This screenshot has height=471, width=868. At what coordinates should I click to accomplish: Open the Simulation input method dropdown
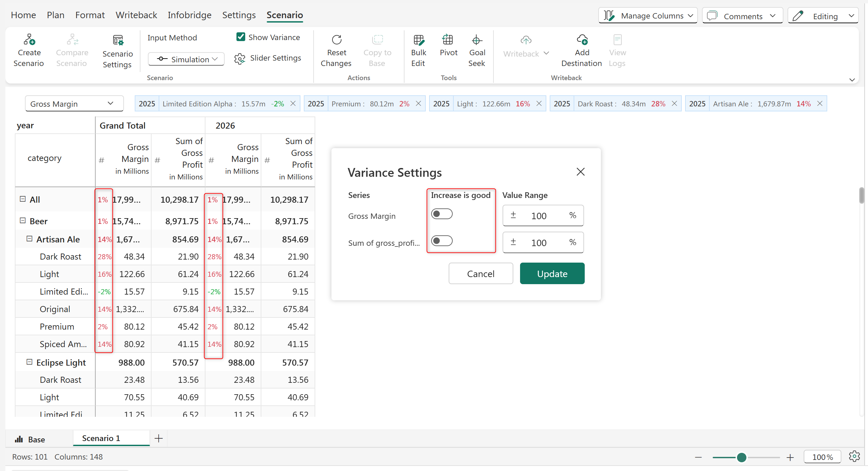point(186,59)
